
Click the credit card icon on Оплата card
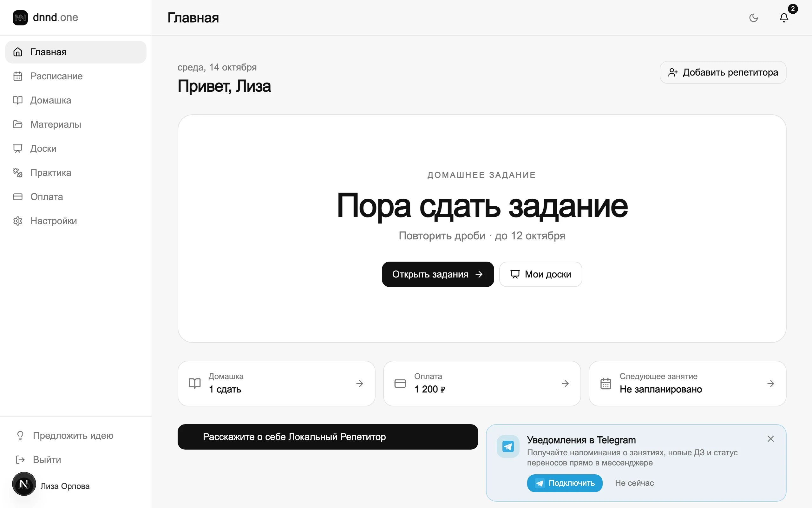(x=400, y=383)
